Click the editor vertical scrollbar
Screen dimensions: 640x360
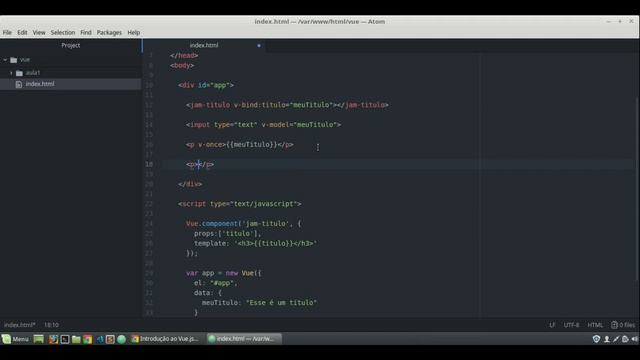637,189
